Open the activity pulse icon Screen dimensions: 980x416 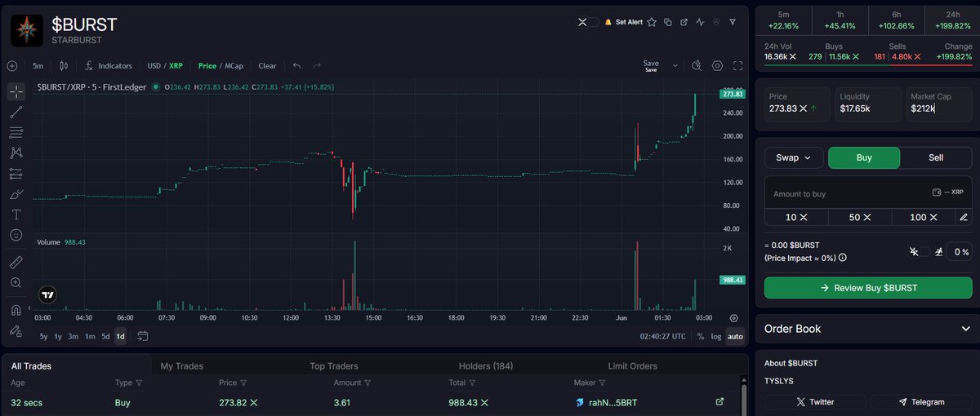pos(700,22)
